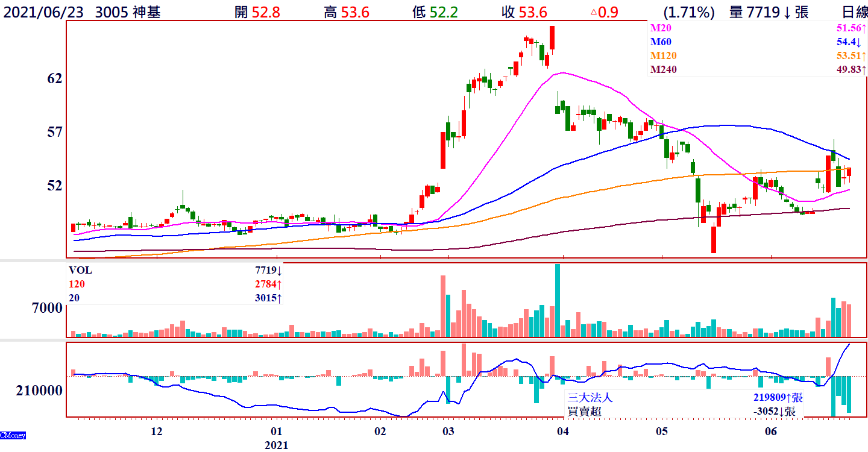This screenshot has width=868, height=452.
Task: Select the M60 moving average legend entry
Action: (661, 42)
